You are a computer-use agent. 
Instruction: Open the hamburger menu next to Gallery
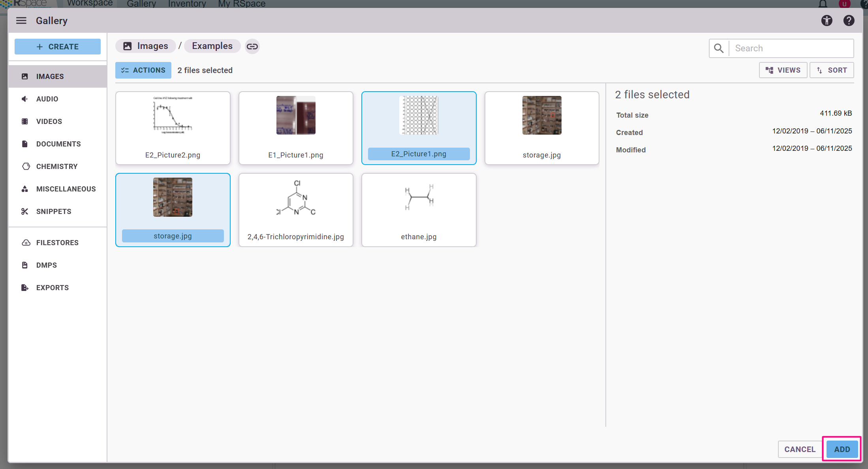tap(21, 21)
